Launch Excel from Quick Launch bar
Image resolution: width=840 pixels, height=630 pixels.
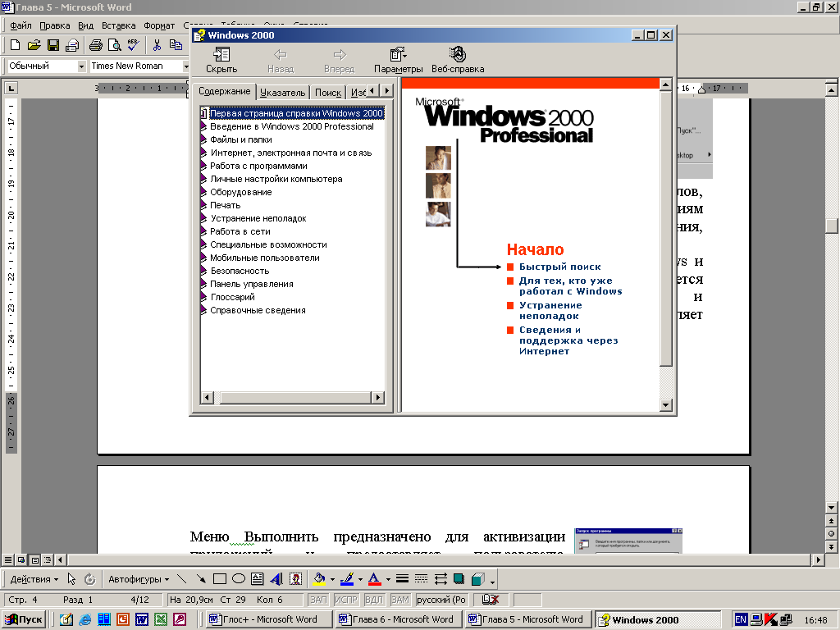tap(161, 619)
